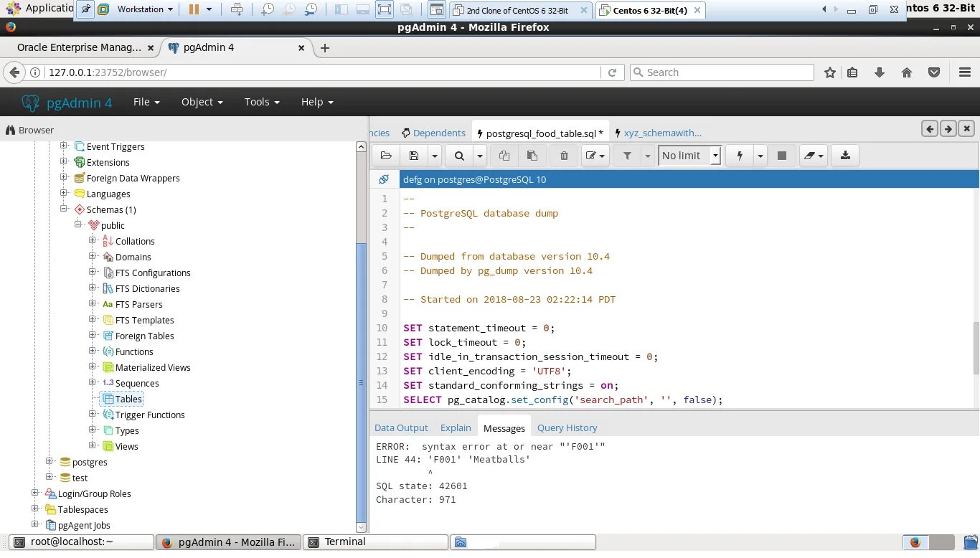Select the pgAgent Jobs tree item
Viewport: 980px width, 558px height.
coord(77,525)
